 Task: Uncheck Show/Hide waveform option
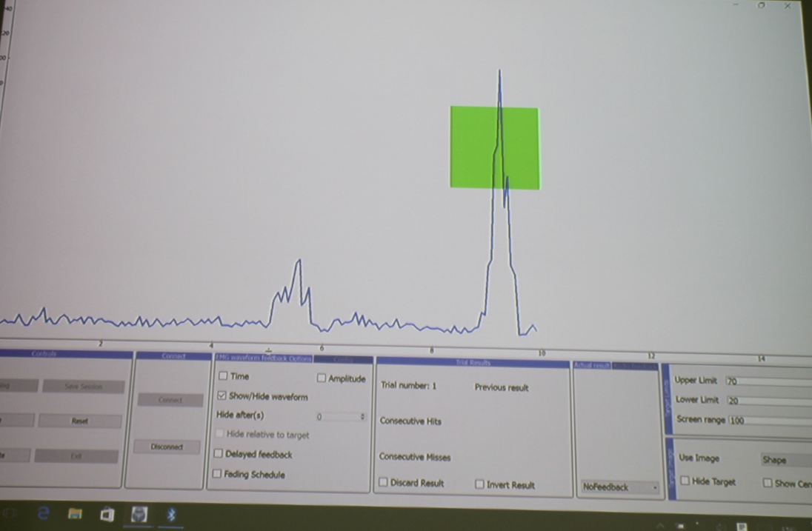point(222,396)
